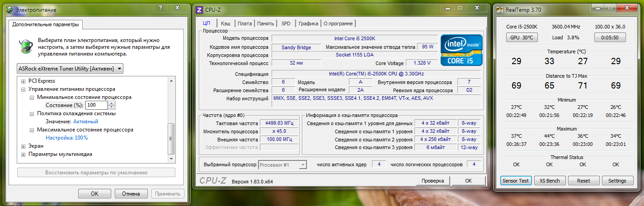Image resolution: width=644 pixels, height=206 pixels.
Task: Open the Плата tab in CPU-Z
Action: click(x=244, y=23)
